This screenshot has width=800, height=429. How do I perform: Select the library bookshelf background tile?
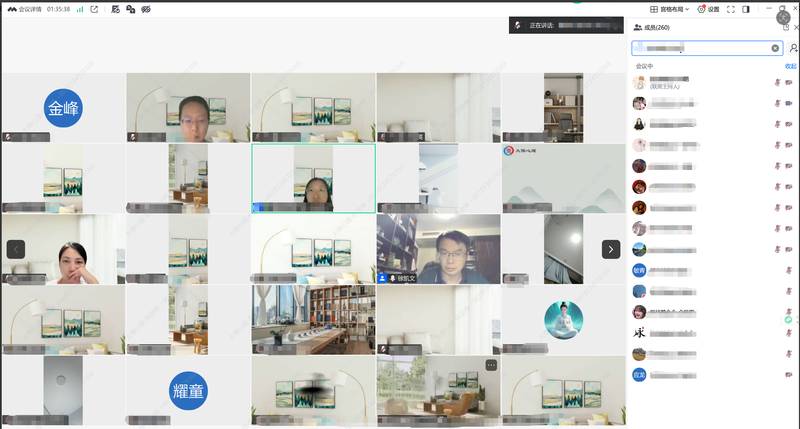pyautogui.click(x=313, y=320)
